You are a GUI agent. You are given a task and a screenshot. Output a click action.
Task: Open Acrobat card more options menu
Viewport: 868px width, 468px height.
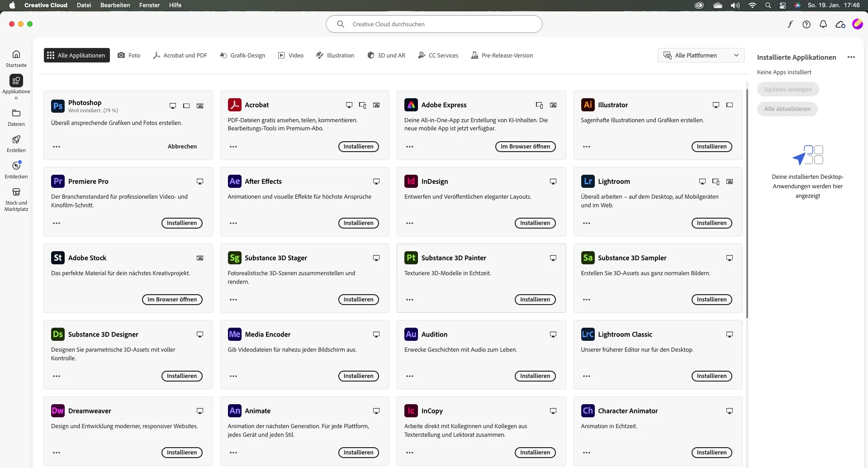click(x=233, y=147)
